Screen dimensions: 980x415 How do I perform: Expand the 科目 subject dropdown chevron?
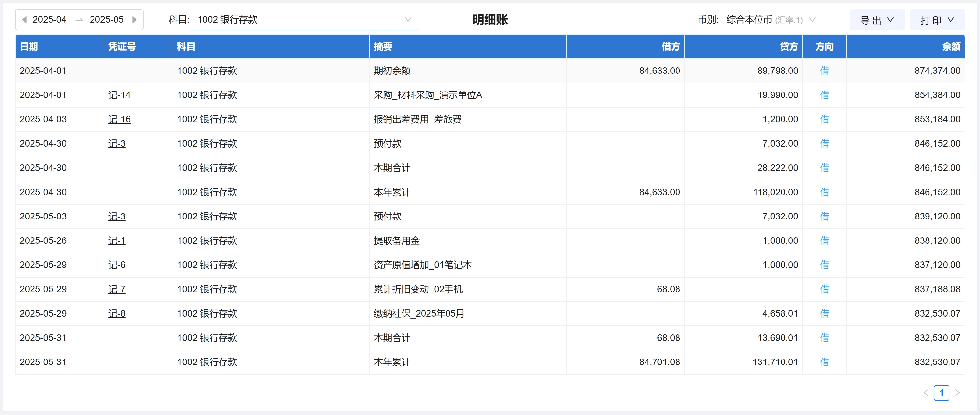(408, 19)
